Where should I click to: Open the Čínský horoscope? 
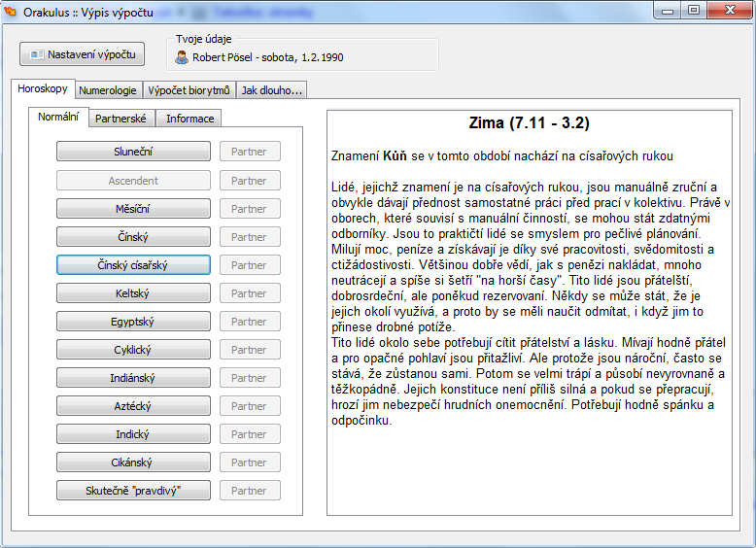[x=133, y=236]
